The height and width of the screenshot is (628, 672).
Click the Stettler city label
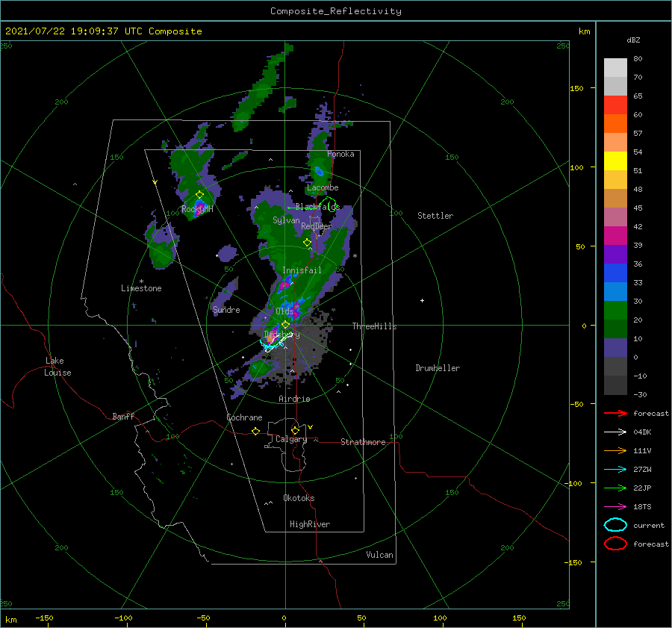tap(435, 216)
